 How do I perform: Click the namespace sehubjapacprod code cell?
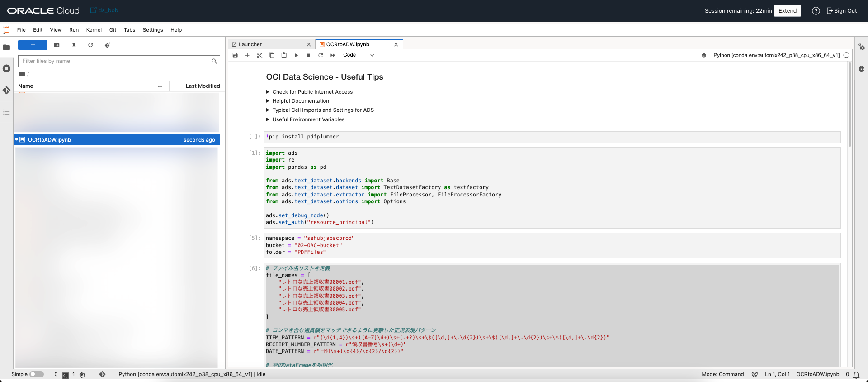coord(552,245)
